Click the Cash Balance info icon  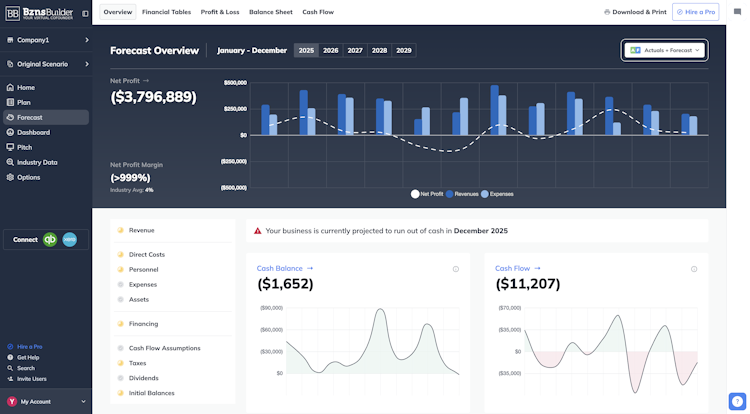(x=456, y=269)
